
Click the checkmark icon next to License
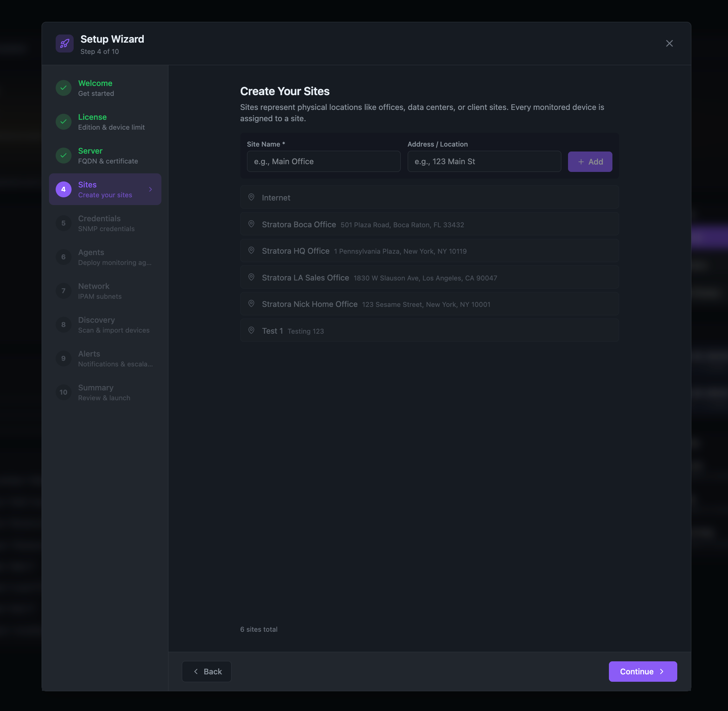pos(63,122)
